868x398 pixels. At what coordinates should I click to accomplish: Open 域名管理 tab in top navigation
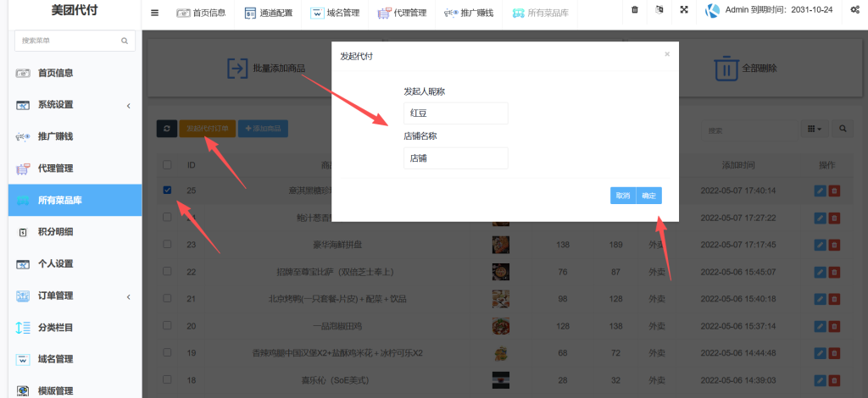tap(335, 14)
